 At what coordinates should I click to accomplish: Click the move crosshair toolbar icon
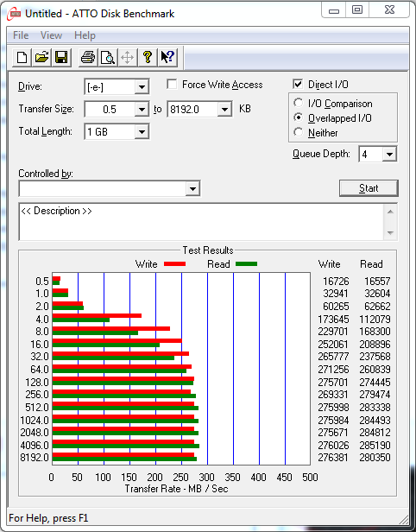[127, 57]
